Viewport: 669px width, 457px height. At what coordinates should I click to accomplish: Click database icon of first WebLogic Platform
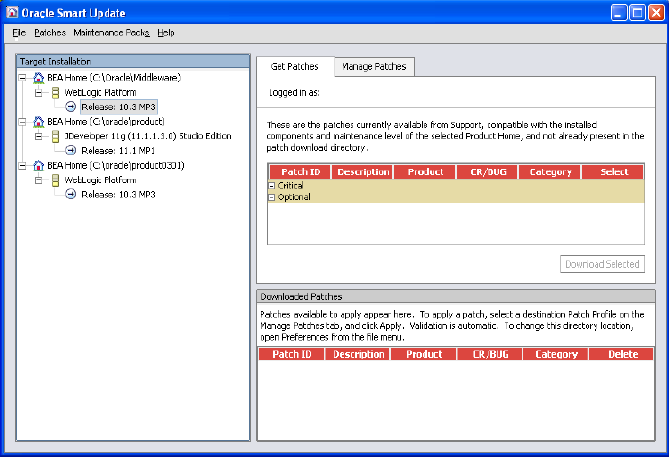(x=55, y=93)
